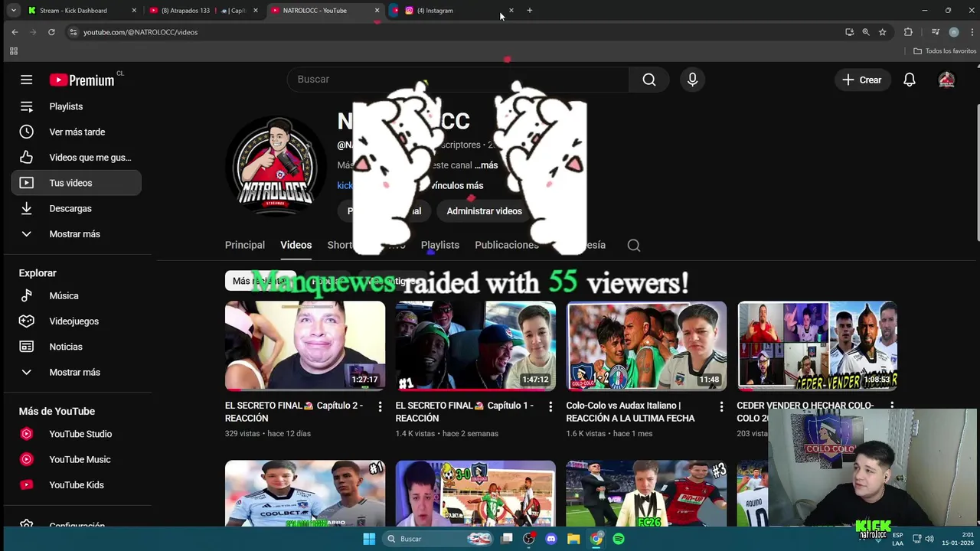Open the notifications bell

coord(910,80)
